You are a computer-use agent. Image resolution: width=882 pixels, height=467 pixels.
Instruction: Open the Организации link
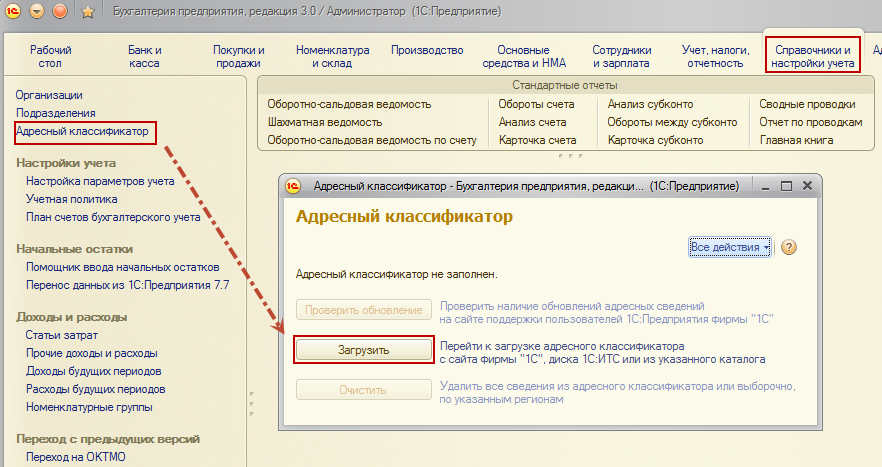pos(49,95)
